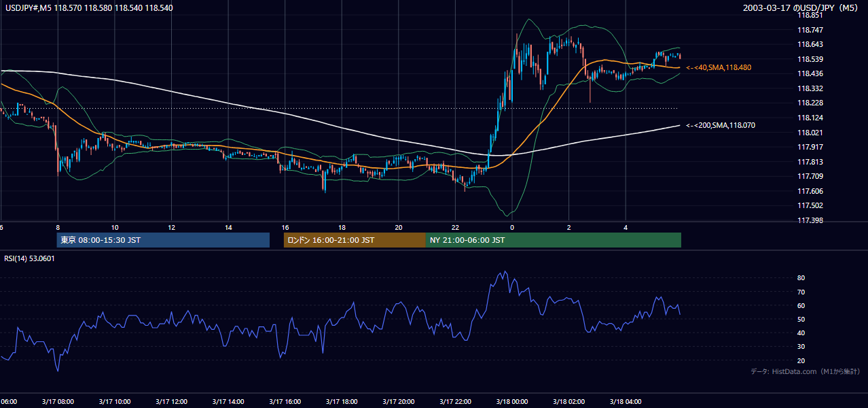
Task: Click the RSI 40 level label
Action: point(801,333)
